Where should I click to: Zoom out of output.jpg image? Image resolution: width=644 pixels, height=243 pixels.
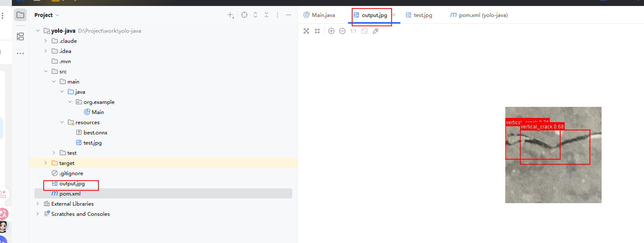pos(342,31)
